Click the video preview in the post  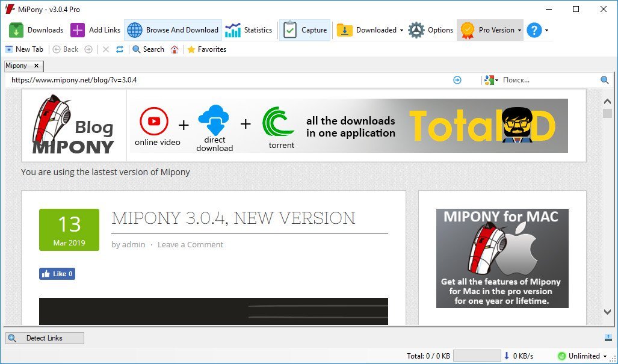click(214, 311)
